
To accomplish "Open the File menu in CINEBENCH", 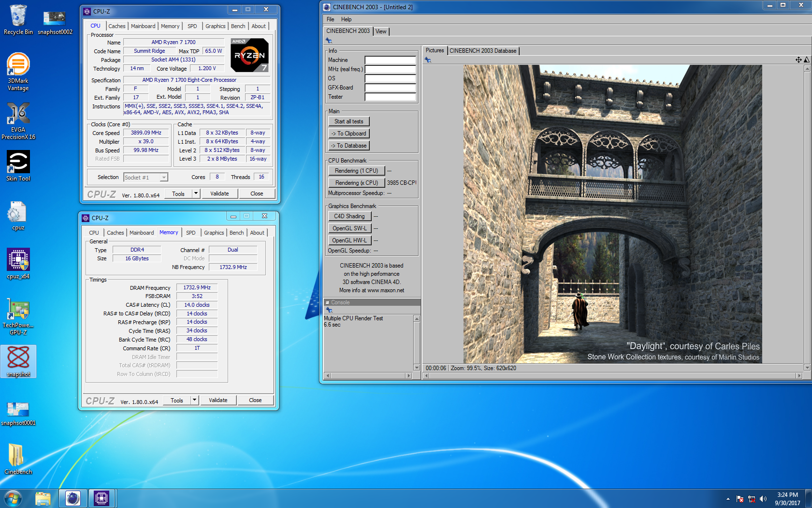I will 330,19.
